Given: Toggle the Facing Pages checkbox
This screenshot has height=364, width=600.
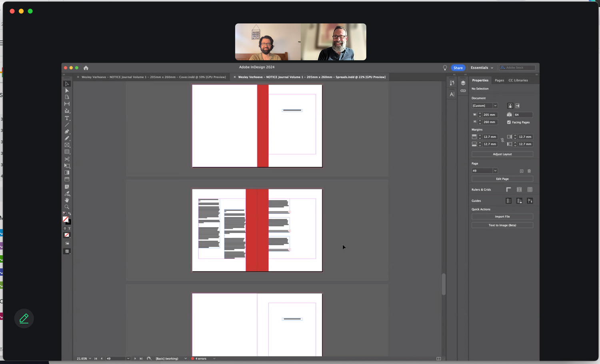Looking at the screenshot, I should tap(509, 122).
